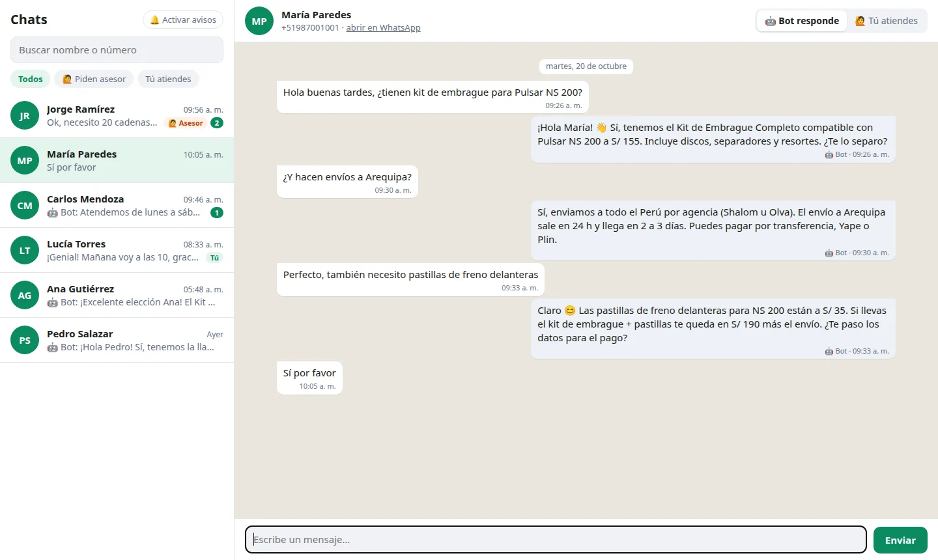938x560 pixels.
Task: Click the Ayer timestamp on Pedro Salazar's chat
Action: point(215,335)
